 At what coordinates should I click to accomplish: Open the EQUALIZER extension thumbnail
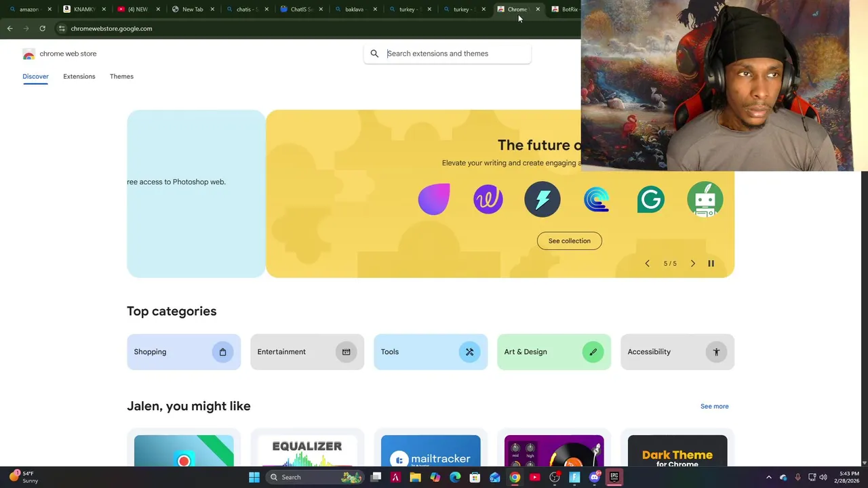307,451
